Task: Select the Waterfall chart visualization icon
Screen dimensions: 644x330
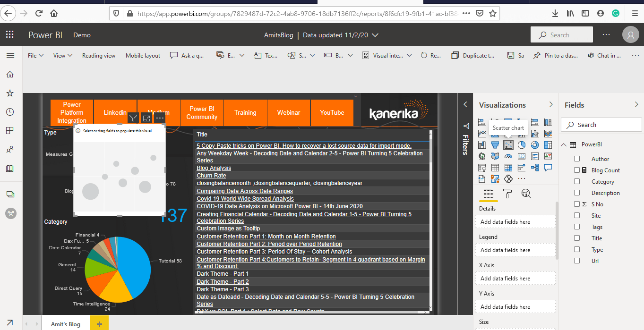Action: 482,145
